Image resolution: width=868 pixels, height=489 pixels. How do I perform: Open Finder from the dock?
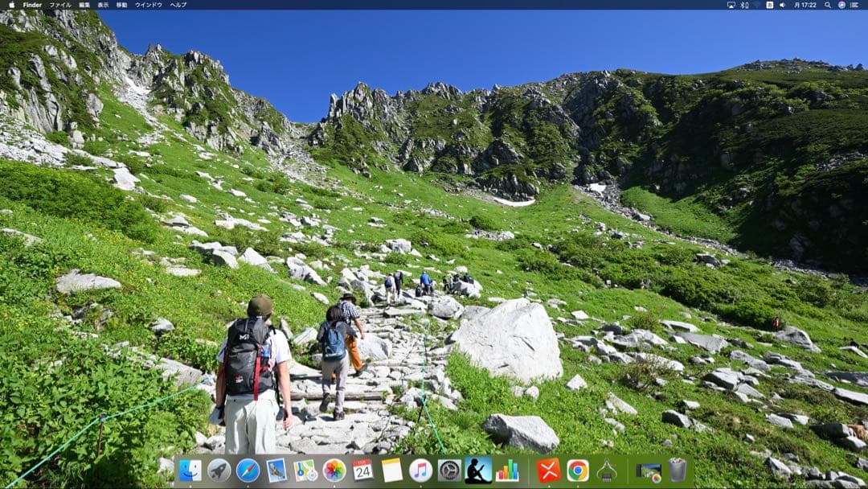(x=190, y=471)
